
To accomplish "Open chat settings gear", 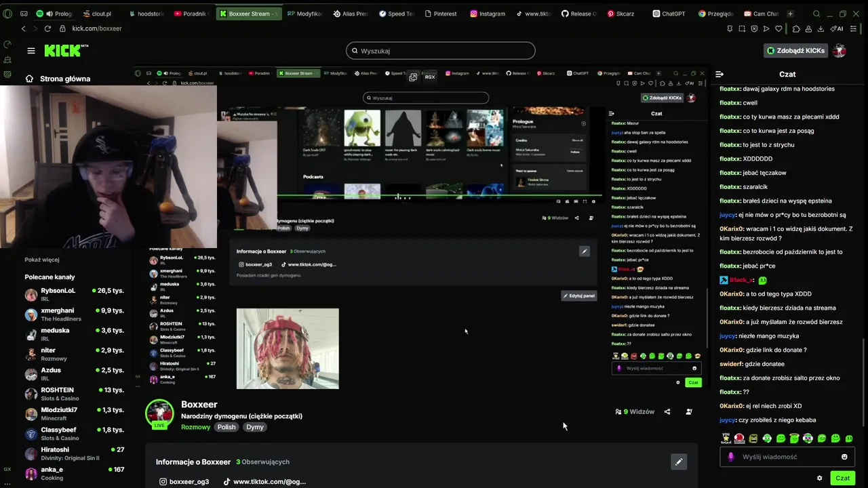I will tap(819, 478).
